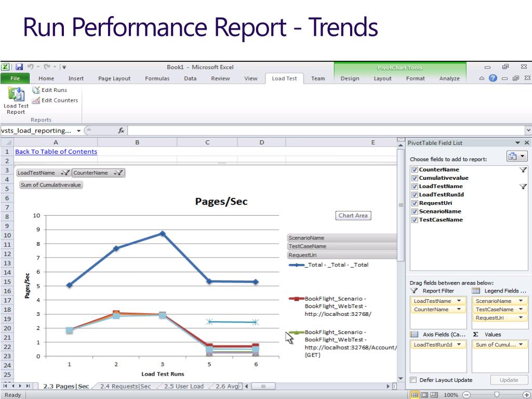This screenshot has width=532, height=399.
Task: Click the Load Test Report icon
Action: pyautogui.click(x=16, y=94)
